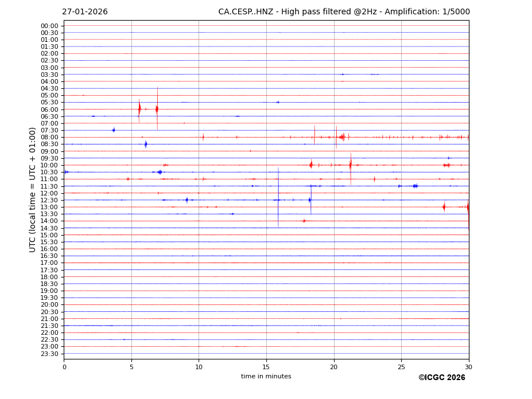Click the blue event on the 07:30 trace near minute 4
This screenshot has width=532, height=399.
[114, 130]
